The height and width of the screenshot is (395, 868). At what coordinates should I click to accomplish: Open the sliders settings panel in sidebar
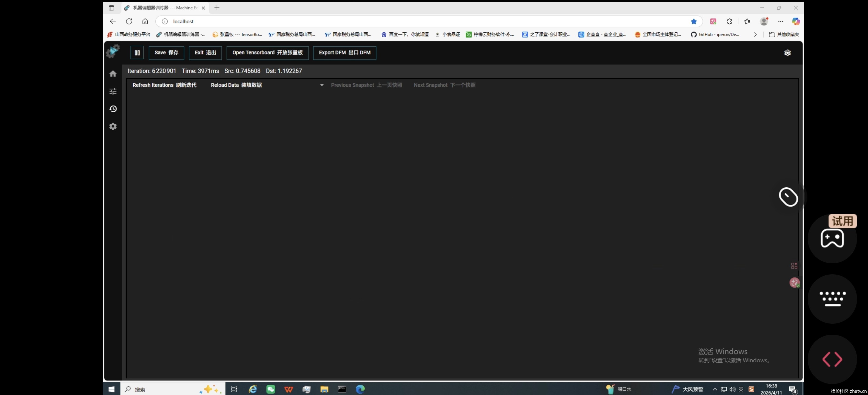(x=113, y=91)
